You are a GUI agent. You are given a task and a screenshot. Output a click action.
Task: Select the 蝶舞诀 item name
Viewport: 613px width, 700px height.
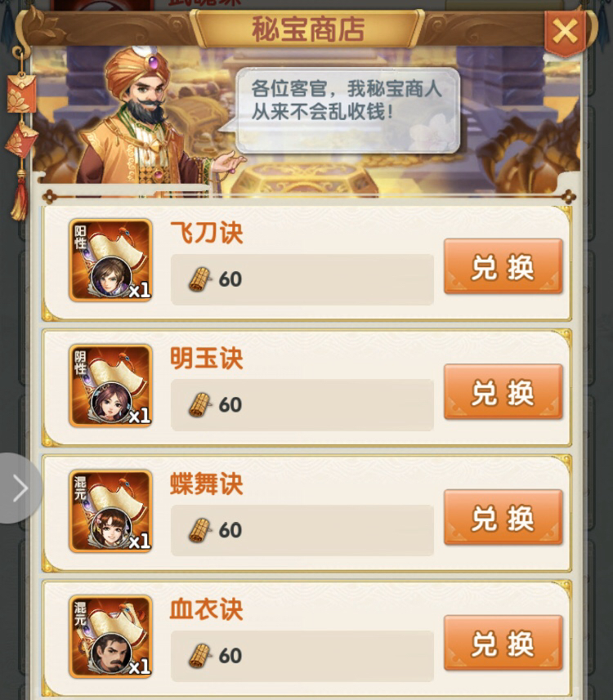[x=207, y=484]
